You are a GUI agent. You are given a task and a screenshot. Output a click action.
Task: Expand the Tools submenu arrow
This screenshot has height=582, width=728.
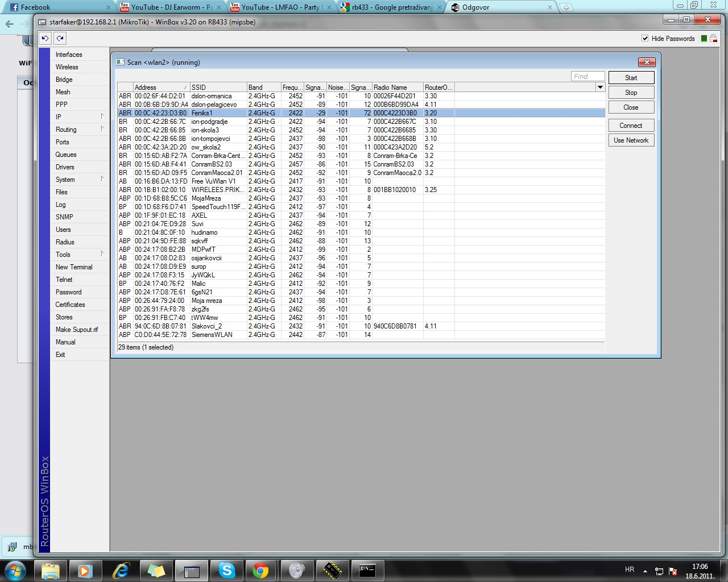(102, 254)
